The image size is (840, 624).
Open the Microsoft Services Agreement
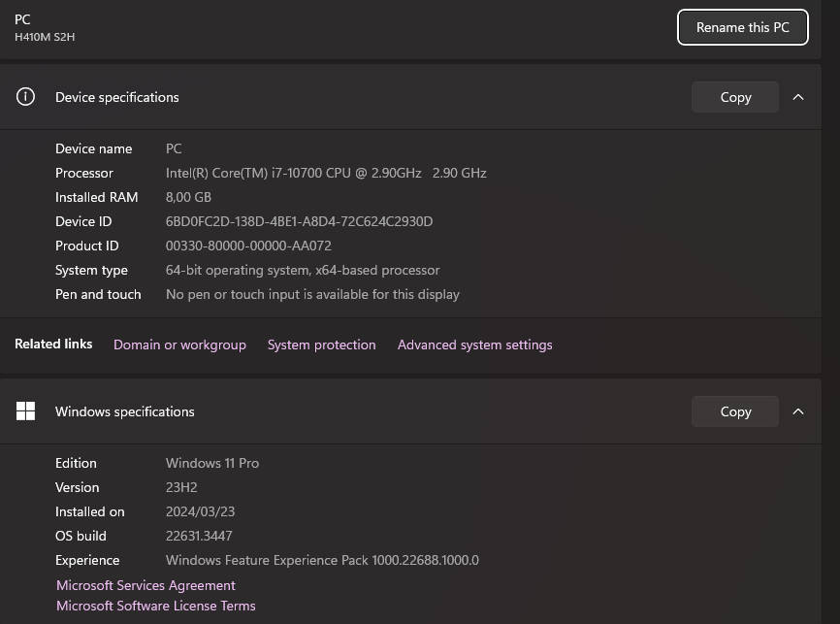pyautogui.click(x=145, y=585)
